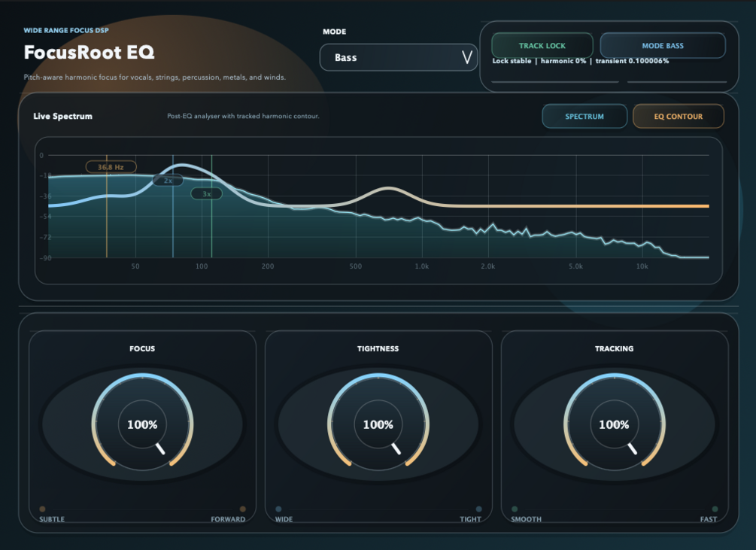756x550 pixels.
Task: Click the SUBTLE orange dot indicator
Action: pyautogui.click(x=42, y=509)
